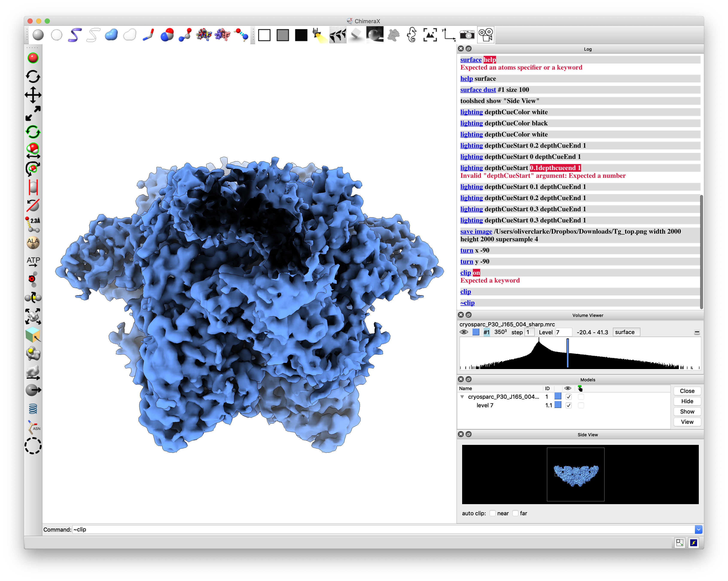The height and width of the screenshot is (581, 728).
Task: Click the 'surface dust' log link
Action: 478,90
